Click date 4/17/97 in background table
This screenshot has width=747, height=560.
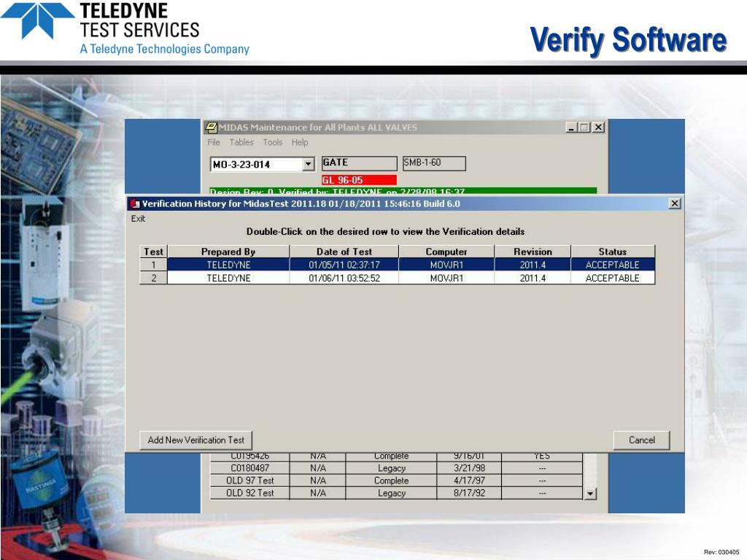[469, 481]
